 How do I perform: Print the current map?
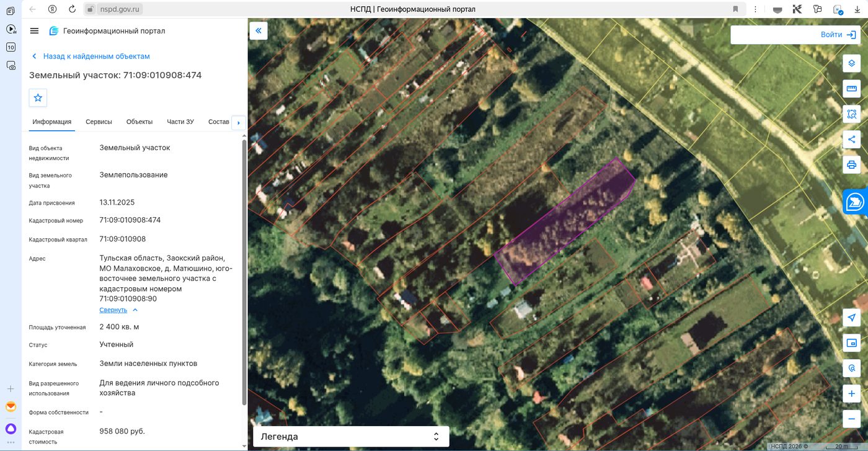852,165
